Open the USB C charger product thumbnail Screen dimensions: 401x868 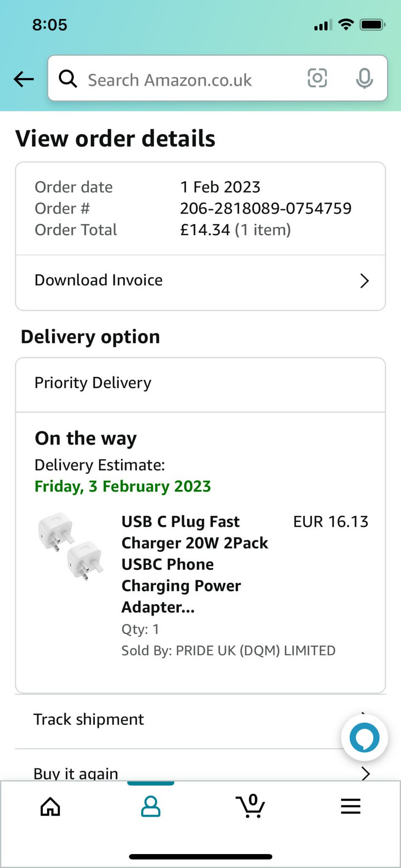[71, 546]
